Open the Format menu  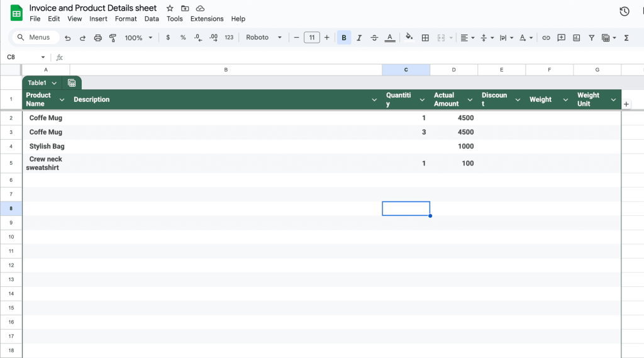pos(126,19)
